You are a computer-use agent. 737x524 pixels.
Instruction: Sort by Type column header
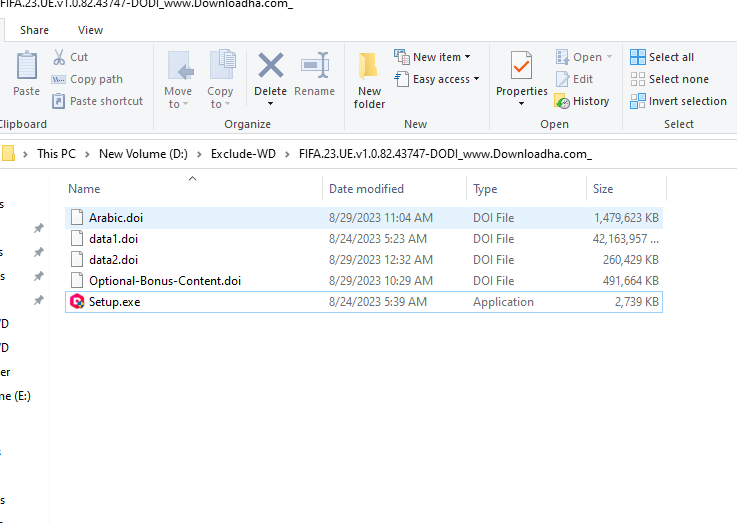click(x=485, y=189)
